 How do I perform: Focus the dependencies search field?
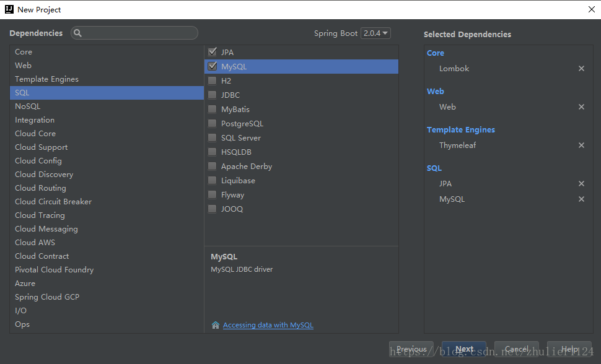139,33
